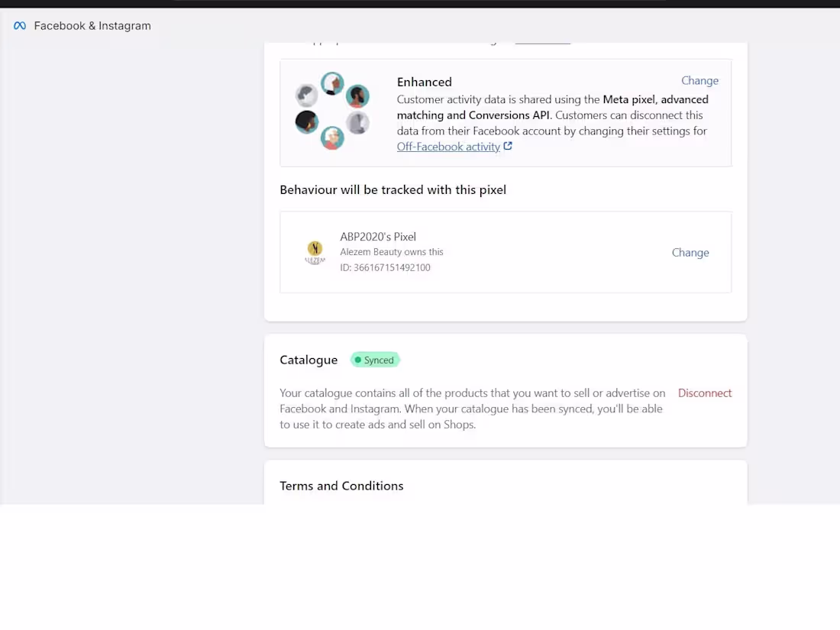The width and height of the screenshot is (840, 630).
Task: Select the ABP2020's Pixel name text
Action: [378, 236]
